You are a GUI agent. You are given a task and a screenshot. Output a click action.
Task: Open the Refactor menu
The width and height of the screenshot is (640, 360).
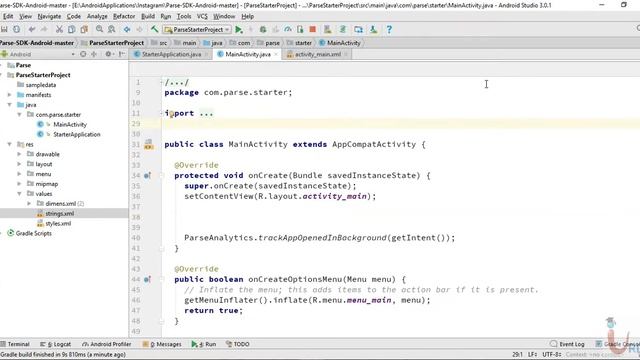124,16
